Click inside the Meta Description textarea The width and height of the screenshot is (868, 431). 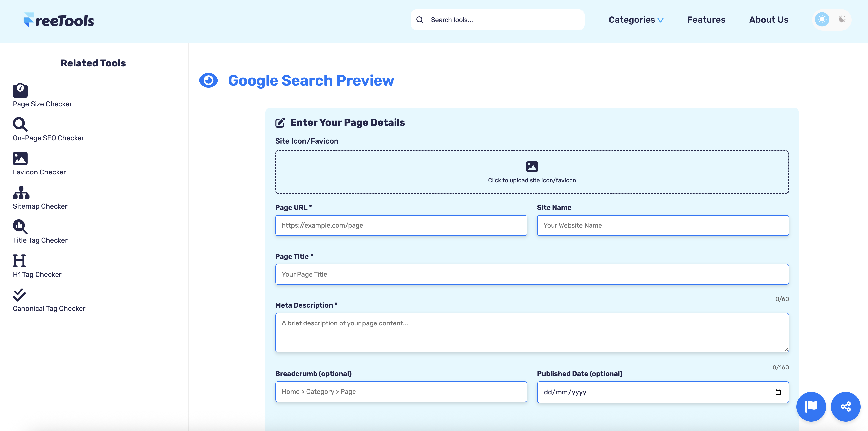[532, 332]
